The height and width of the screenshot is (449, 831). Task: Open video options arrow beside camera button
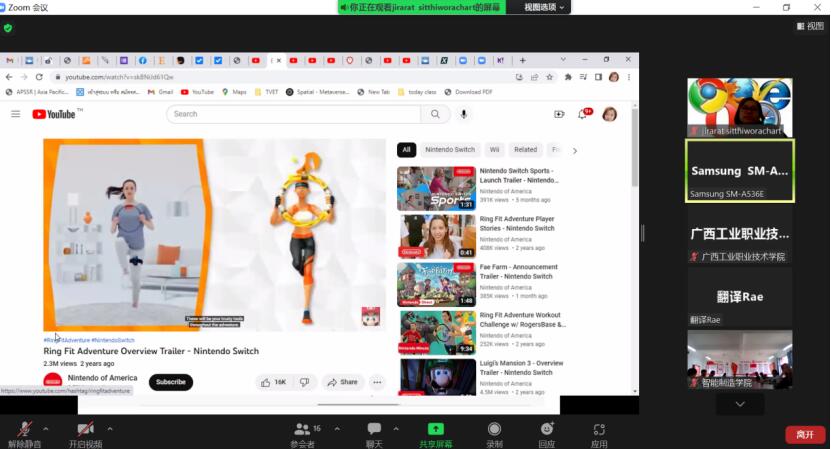click(110, 428)
